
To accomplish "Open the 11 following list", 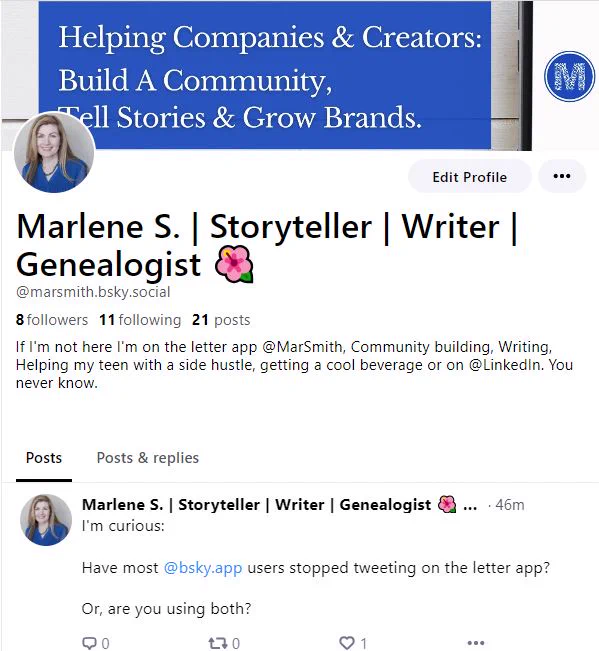I will (x=140, y=320).
